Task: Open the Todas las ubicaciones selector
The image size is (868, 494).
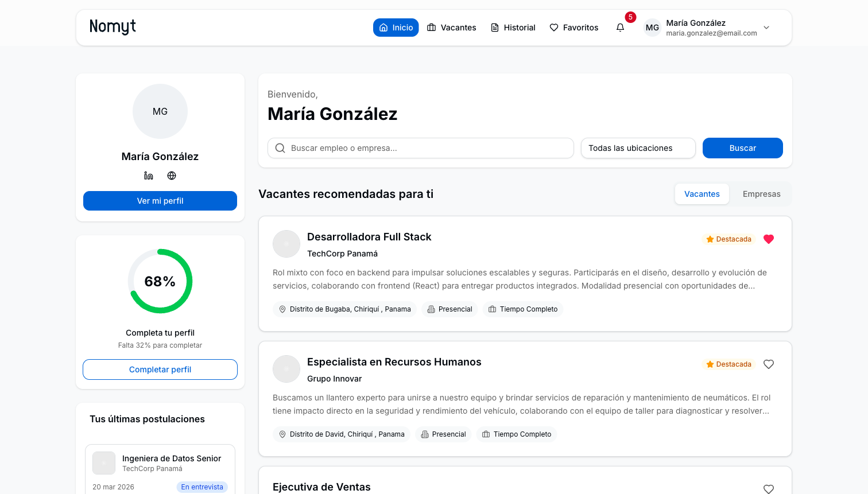Action: pyautogui.click(x=638, y=148)
